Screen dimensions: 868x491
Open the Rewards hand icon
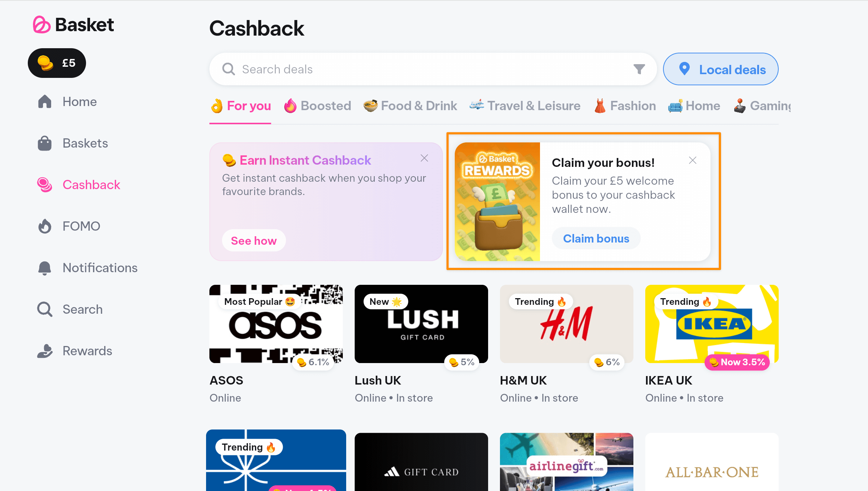pos(45,351)
